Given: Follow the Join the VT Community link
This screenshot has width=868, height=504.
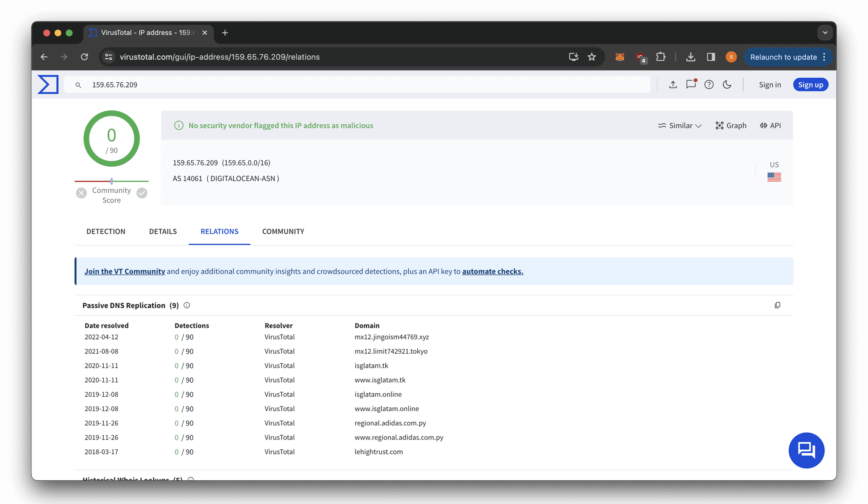Looking at the screenshot, I should pos(125,271).
